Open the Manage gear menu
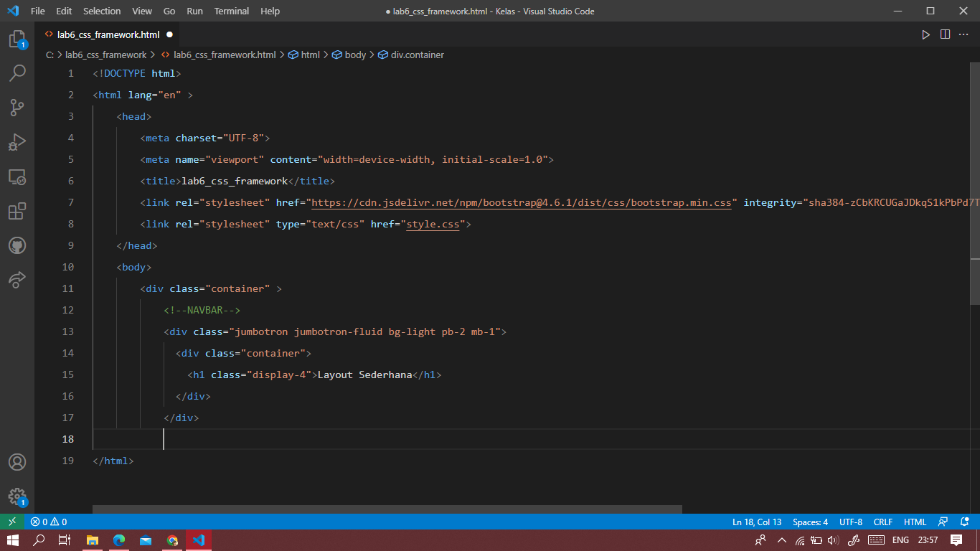This screenshot has width=980, height=551. 17,496
